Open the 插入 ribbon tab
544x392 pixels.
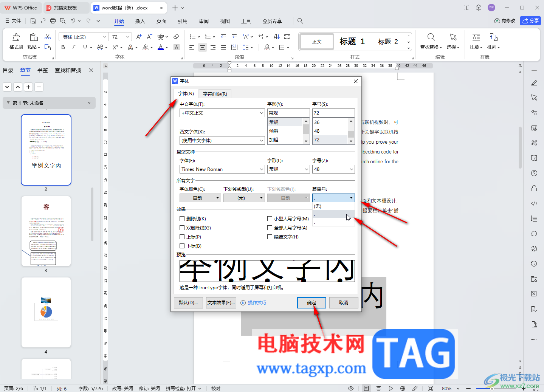(140, 21)
